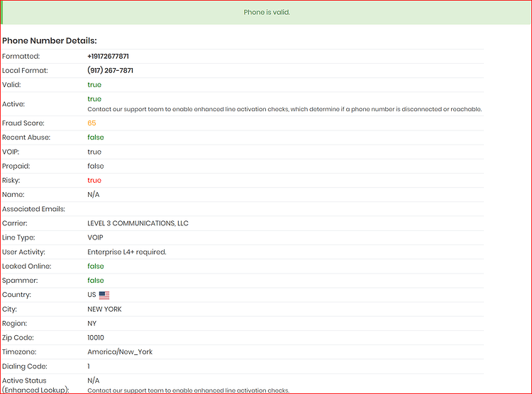Click the 'Phone is valid.' banner
The width and height of the screenshot is (532, 394).
267,12
